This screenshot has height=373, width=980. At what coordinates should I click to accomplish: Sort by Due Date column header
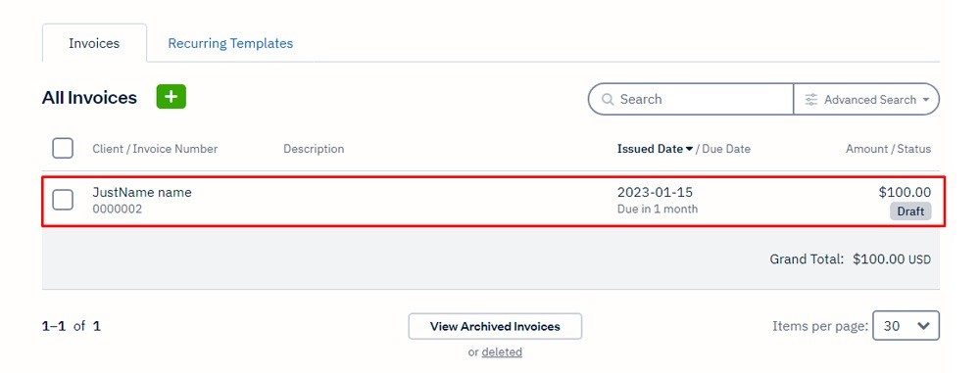click(x=726, y=149)
